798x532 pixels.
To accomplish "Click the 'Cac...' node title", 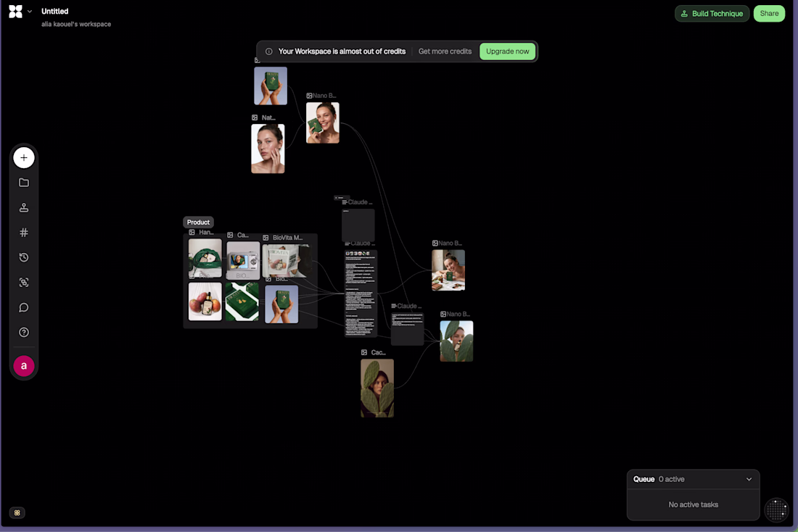I will [x=378, y=352].
